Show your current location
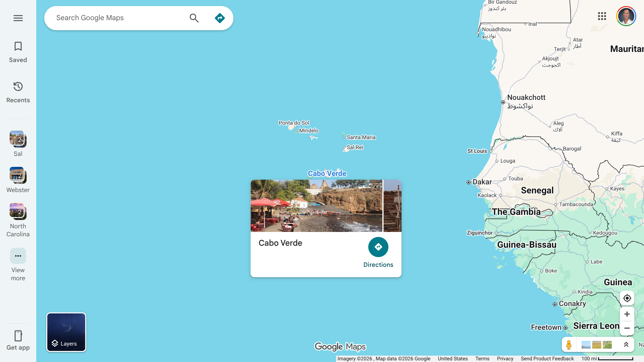Viewport: 644px width, 362px height. [627, 298]
